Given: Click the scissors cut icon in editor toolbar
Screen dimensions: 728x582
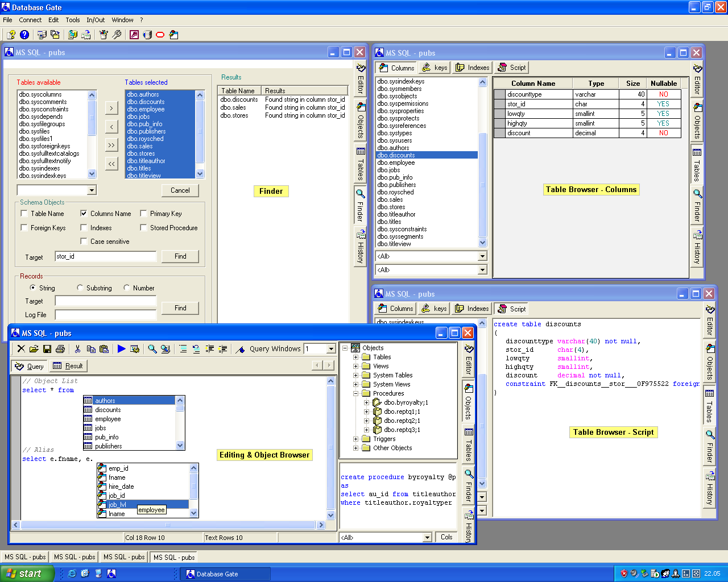Looking at the screenshot, I should pyautogui.click(x=78, y=349).
